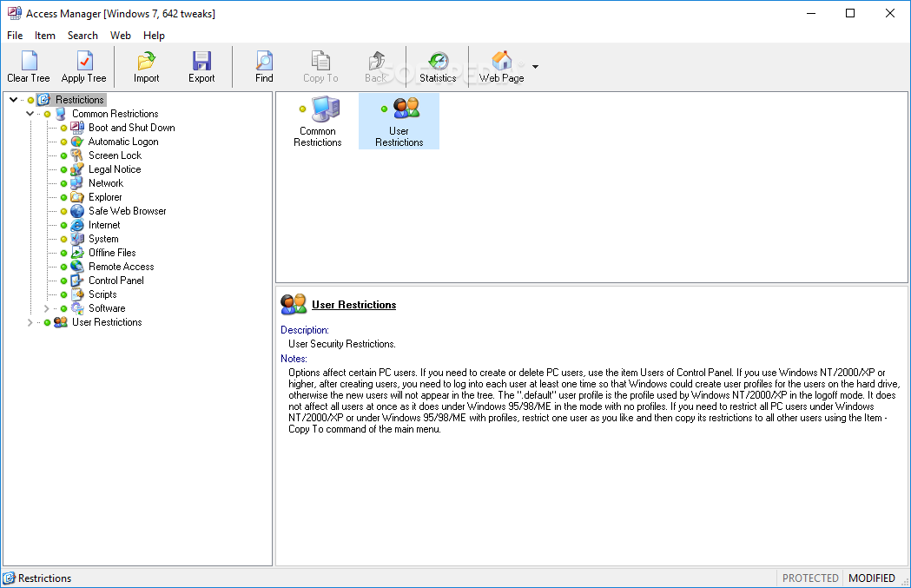Viewport: 911px width, 588px height.
Task: Open the Search menu
Action: [83, 36]
